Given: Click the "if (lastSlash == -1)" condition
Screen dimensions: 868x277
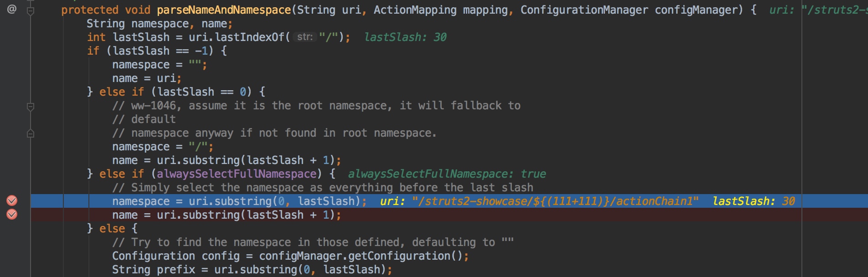Looking at the screenshot, I should click(157, 51).
